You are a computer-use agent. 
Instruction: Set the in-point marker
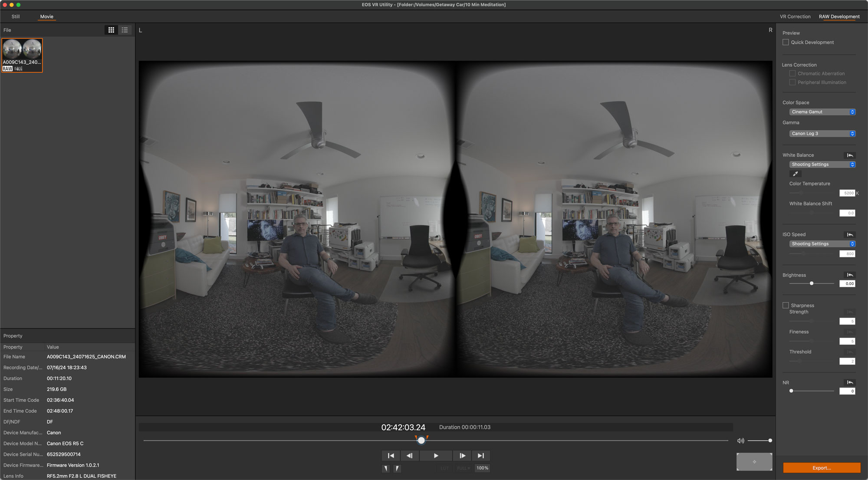point(385,468)
